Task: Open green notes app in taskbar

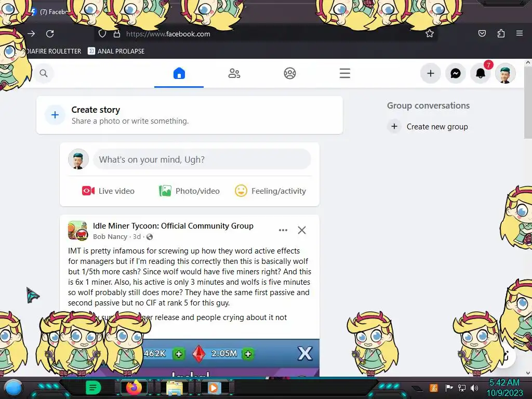Action: [93, 388]
